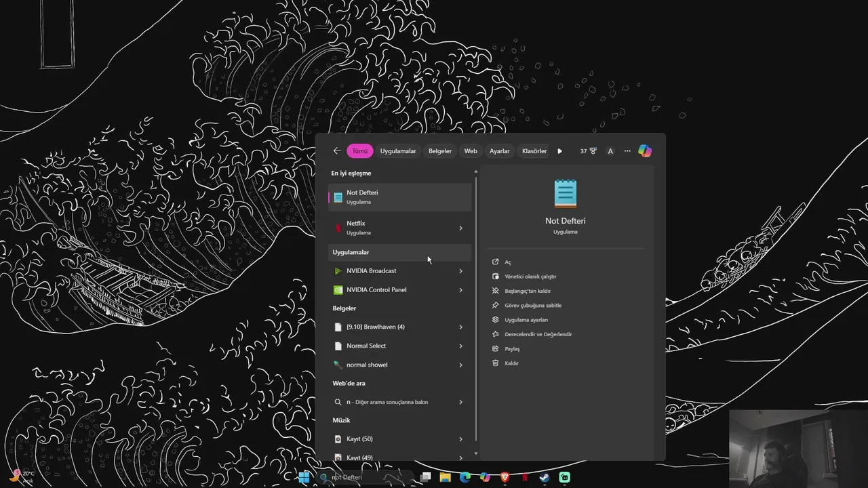Show more filters with the right arrow

559,151
